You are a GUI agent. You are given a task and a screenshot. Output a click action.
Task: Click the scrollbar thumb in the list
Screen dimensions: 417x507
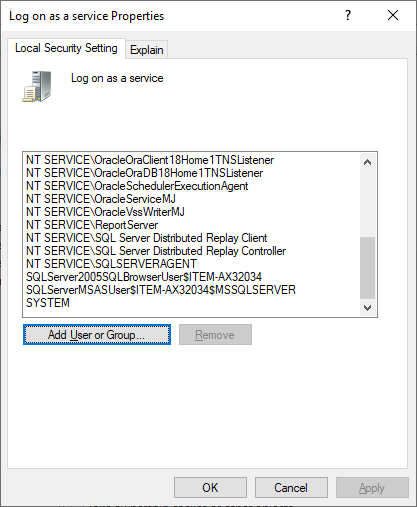pos(368,268)
